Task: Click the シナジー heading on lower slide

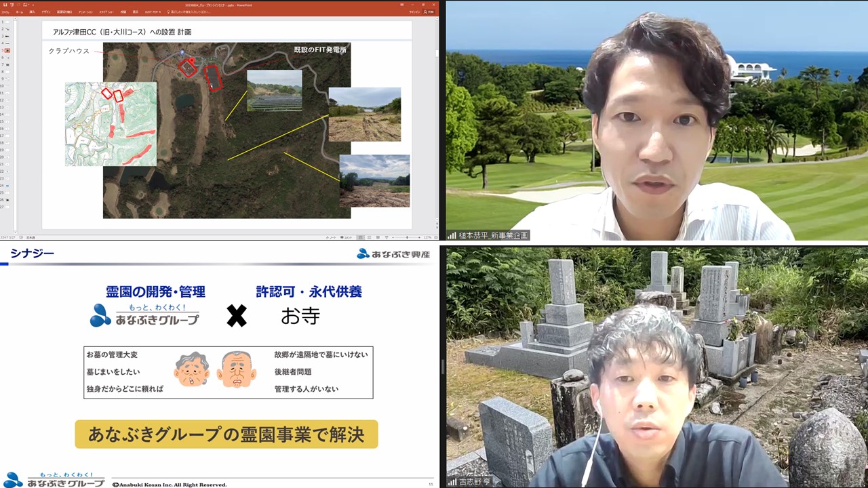Action: point(32,253)
